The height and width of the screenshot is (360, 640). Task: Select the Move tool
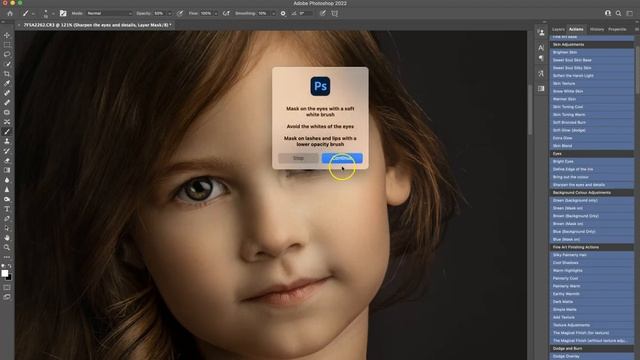coord(7,35)
